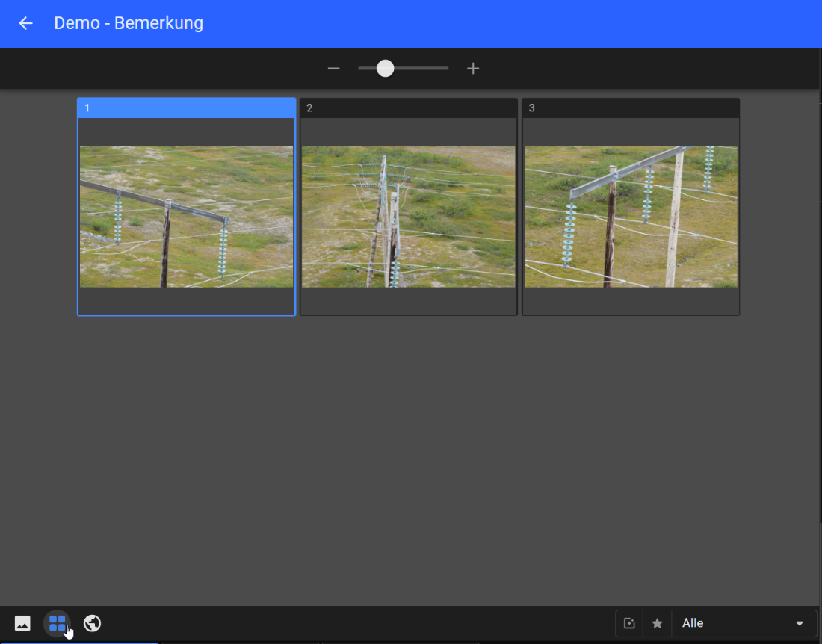Click the header bar labeled 3

(x=631, y=108)
